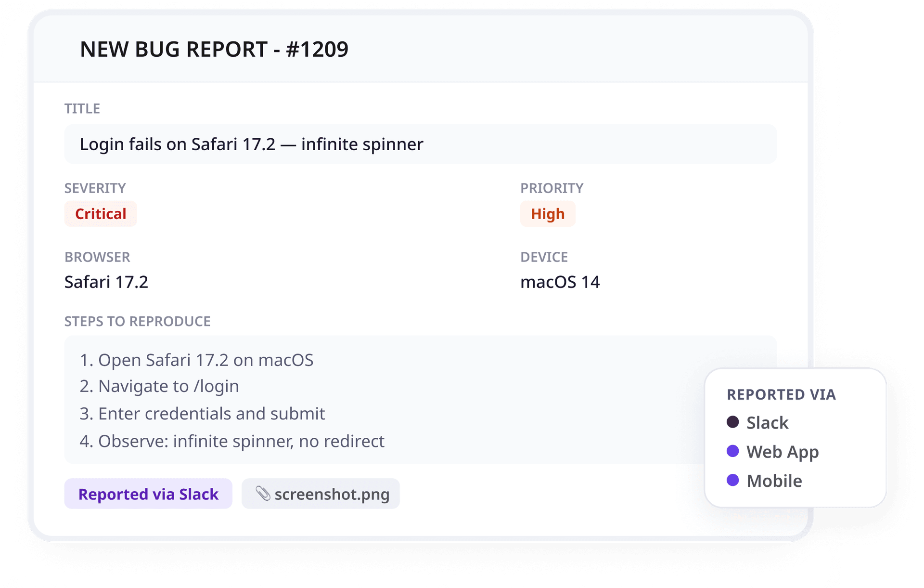Click the Steps to Reproduce label
The width and height of the screenshot is (924, 588).
click(x=138, y=321)
